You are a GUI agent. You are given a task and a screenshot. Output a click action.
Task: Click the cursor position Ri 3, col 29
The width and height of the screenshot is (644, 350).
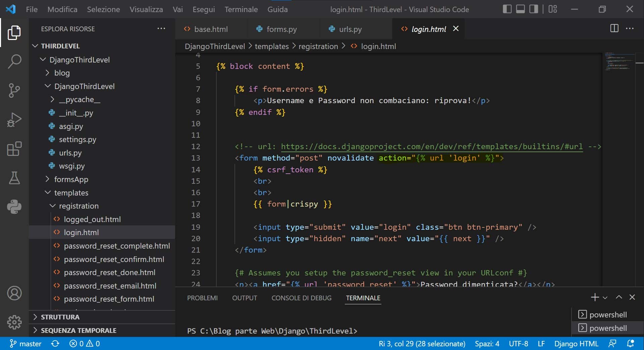click(x=422, y=344)
